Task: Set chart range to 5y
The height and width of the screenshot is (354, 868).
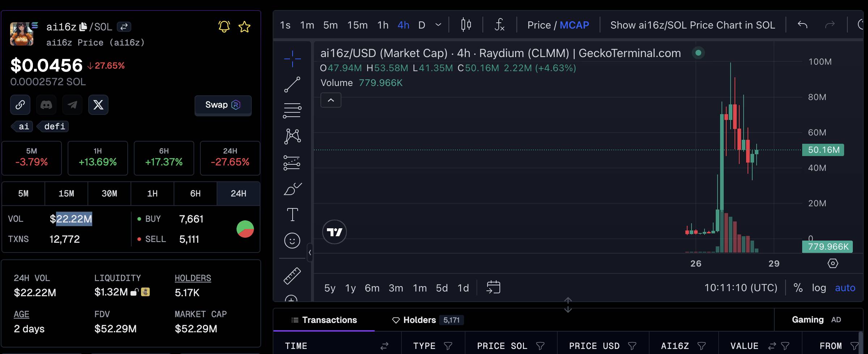Action: (330, 288)
